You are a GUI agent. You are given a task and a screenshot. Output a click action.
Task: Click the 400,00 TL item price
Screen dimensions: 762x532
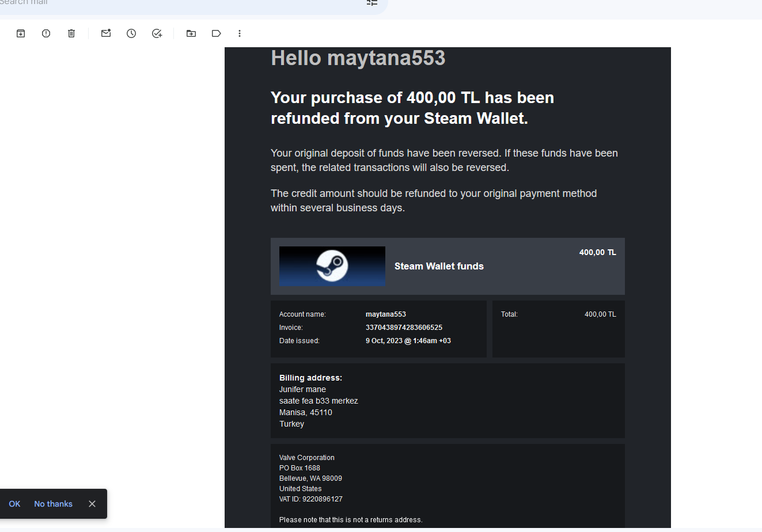pos(597,252)
